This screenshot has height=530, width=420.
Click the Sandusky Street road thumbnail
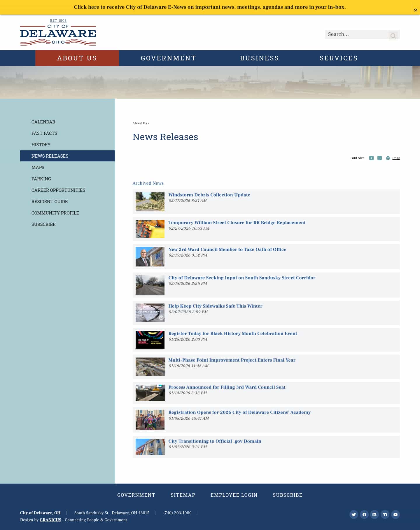click(x=150, y=285)
